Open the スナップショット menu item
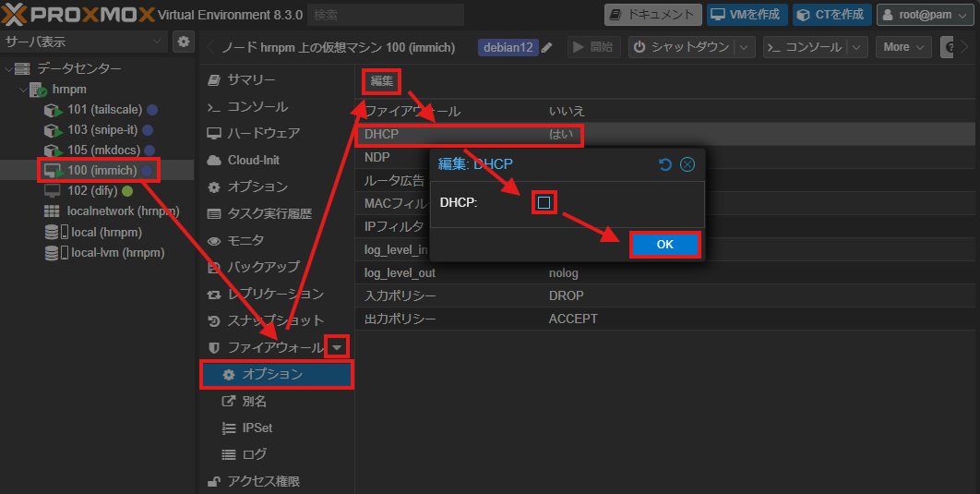The width and height of the screenshot is (980, 494). tap(277, 320)
